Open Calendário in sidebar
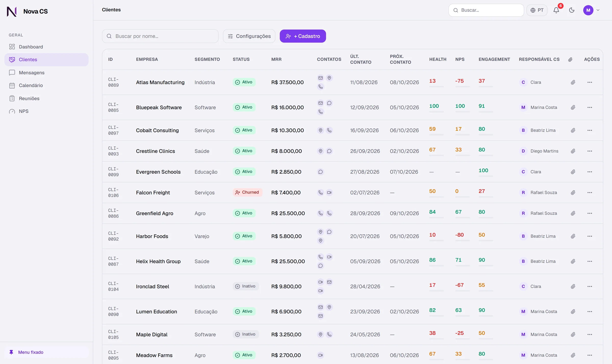Viewport: 612px width, 364px height. pyautogui.click(x=46, y=85)
